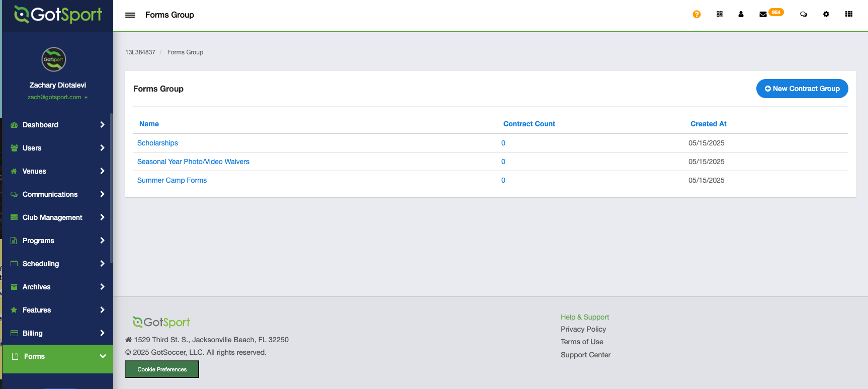Click the Programs document icon
This screenshot has height=389, width=868.
coord(14,241)
